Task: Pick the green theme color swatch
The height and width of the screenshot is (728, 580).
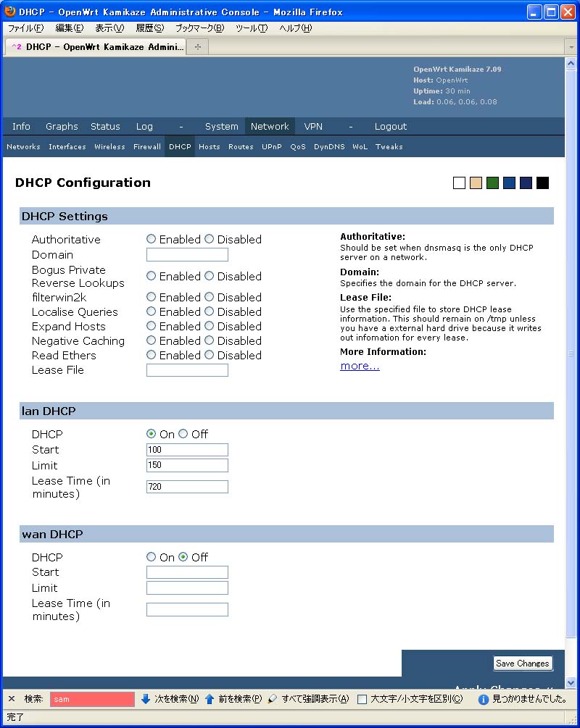Action: (x=492, y=183)
